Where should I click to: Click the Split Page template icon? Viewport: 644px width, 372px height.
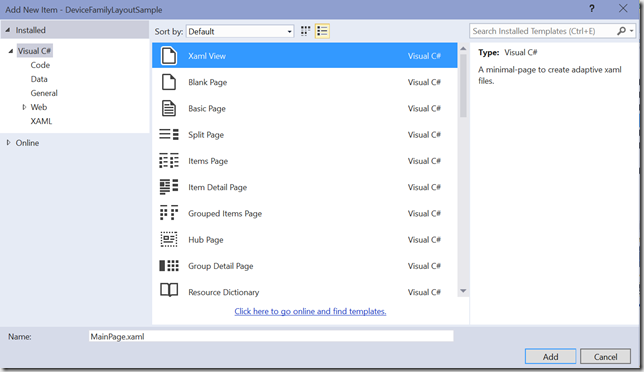[x=169, y=134]
